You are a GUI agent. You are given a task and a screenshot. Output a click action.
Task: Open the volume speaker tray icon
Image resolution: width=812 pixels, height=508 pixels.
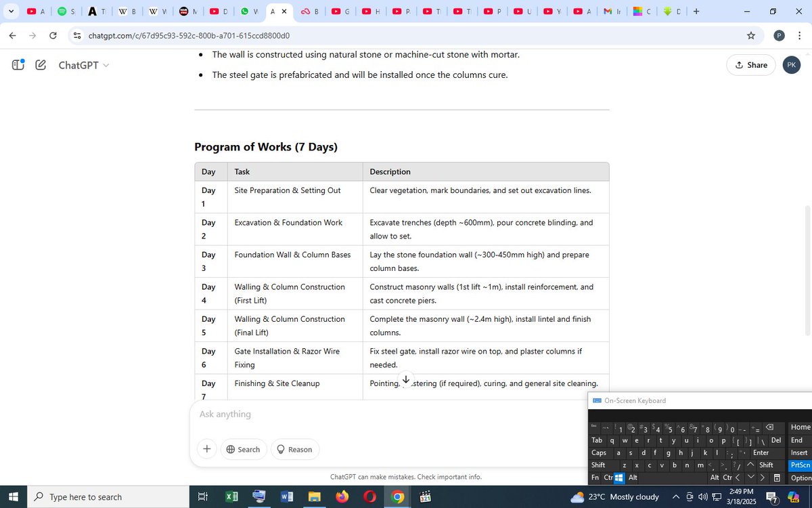[x=703, y=496]
